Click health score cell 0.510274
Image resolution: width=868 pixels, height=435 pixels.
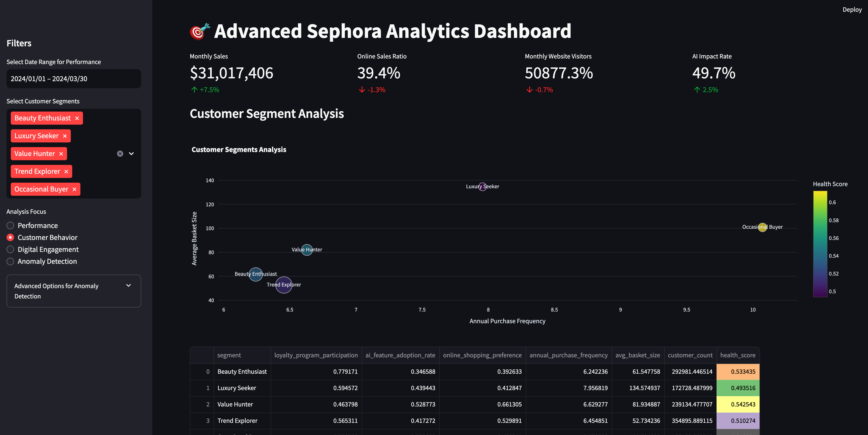(x=738, y=421)
